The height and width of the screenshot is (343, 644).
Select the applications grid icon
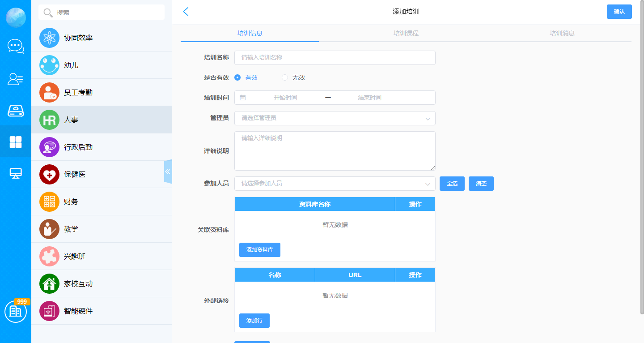tap(16, 142)
